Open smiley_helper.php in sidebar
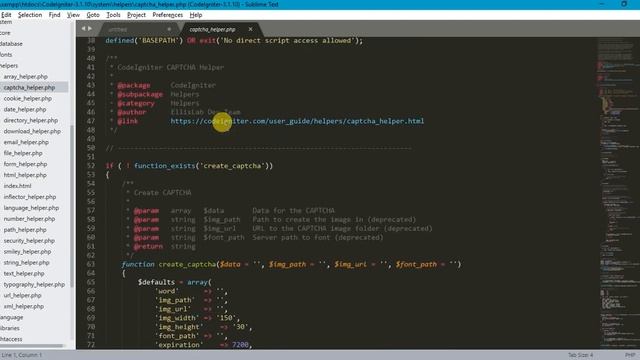This screenshot has height=360, width=640. click(27, 251)
